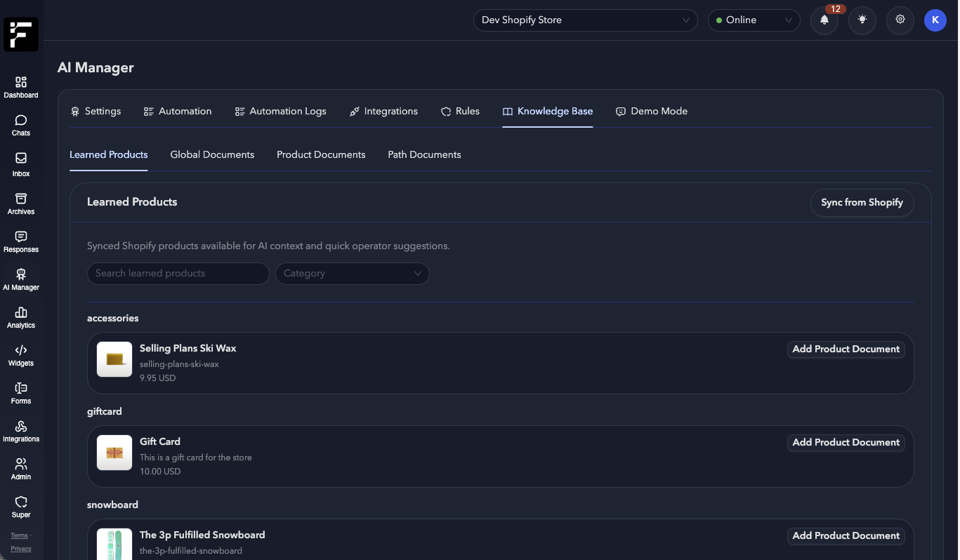Open the Analytics sidebar icon
This screenshot has width=960, height=560.
[20, 317]
